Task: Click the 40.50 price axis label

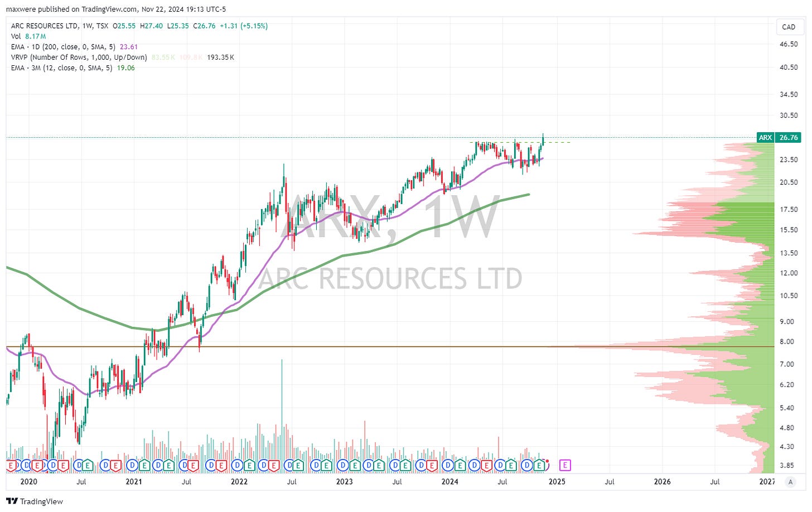Action: [789, 67]
